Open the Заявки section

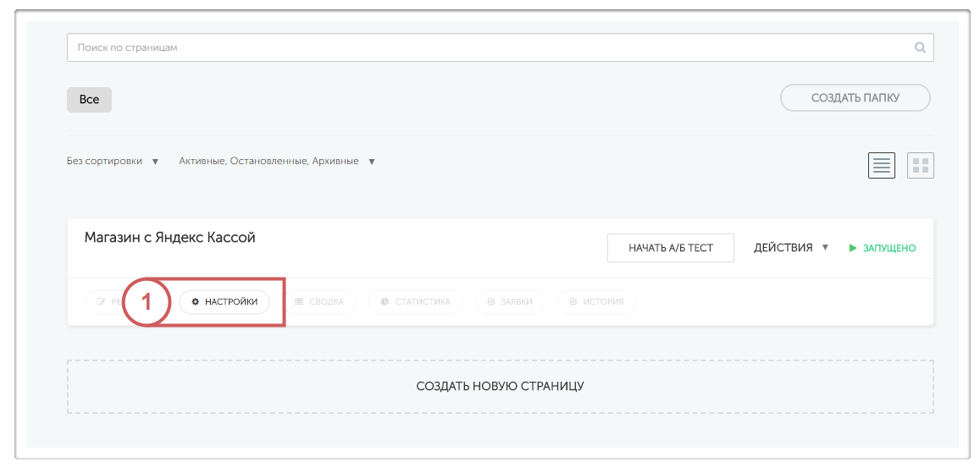(510, 302)
